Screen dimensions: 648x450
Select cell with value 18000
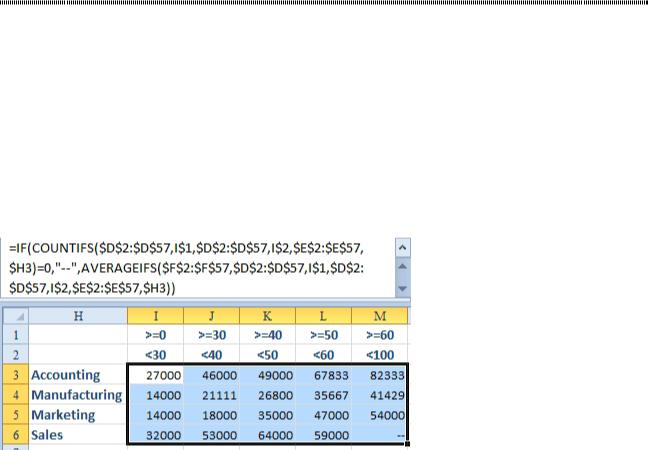pyautogui.click(x=212, y=415)
